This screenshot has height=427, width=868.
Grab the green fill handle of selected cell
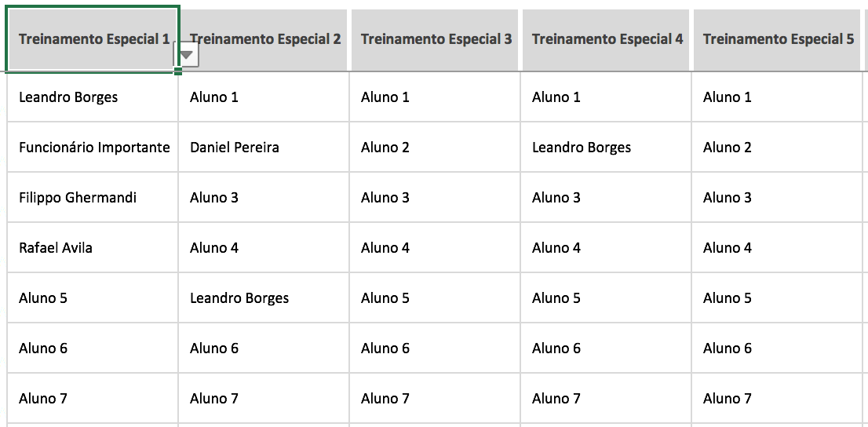coord(177,71)
